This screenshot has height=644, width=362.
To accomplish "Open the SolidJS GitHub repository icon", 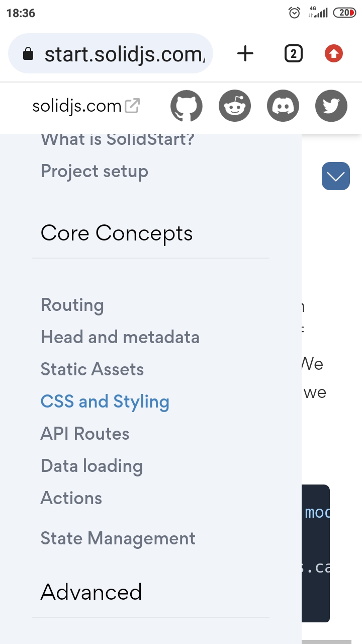I will [187, 106].
